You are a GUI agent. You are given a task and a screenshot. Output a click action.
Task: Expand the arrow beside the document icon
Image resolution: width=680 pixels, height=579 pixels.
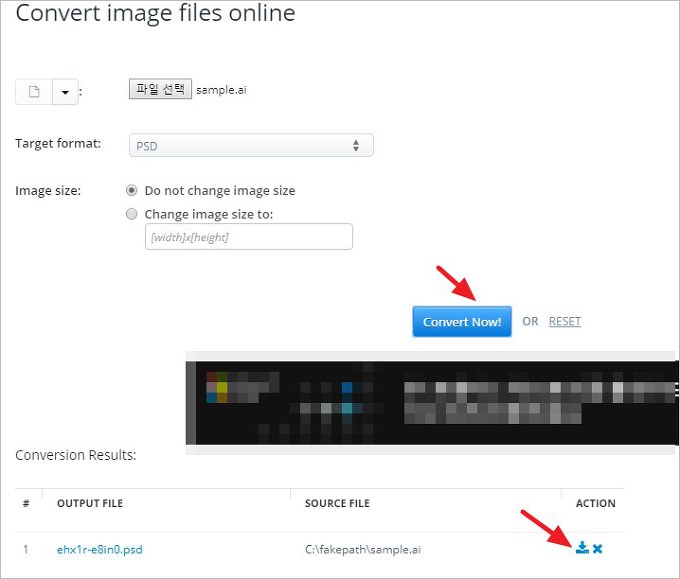(65, 91)
